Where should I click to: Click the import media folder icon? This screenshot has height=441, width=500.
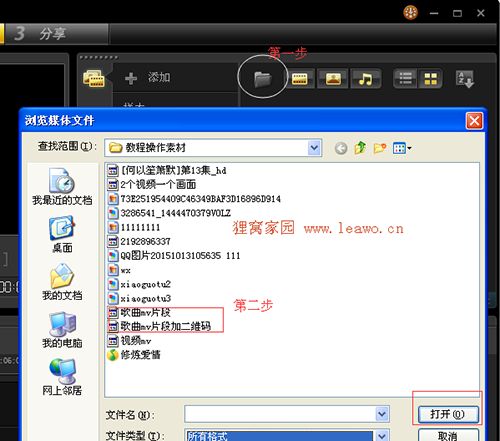[x=263, y=79]
